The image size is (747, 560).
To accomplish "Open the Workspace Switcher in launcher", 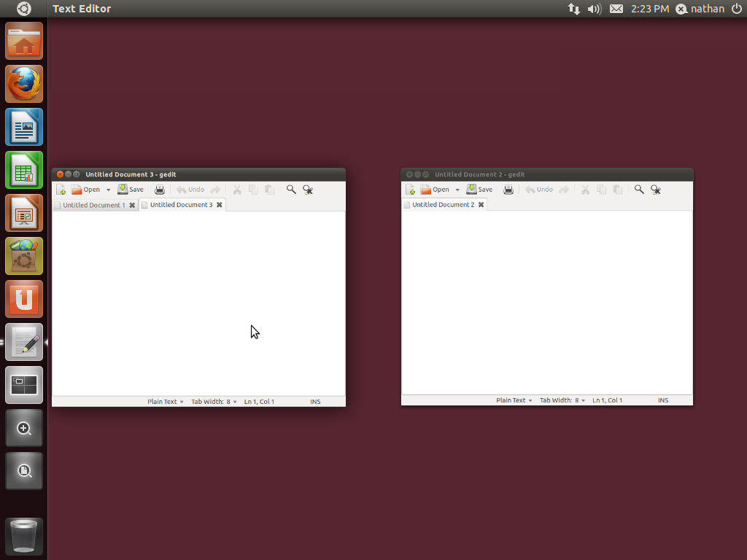I will 24,385.
